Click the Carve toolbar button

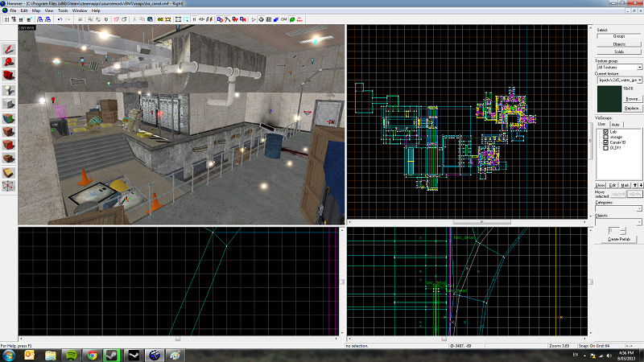tap(80, 19)
